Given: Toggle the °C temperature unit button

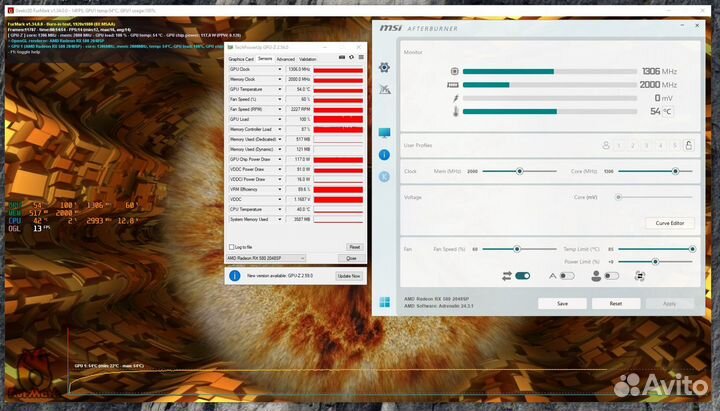Looking at the screenshot, I should pos(667,112).
